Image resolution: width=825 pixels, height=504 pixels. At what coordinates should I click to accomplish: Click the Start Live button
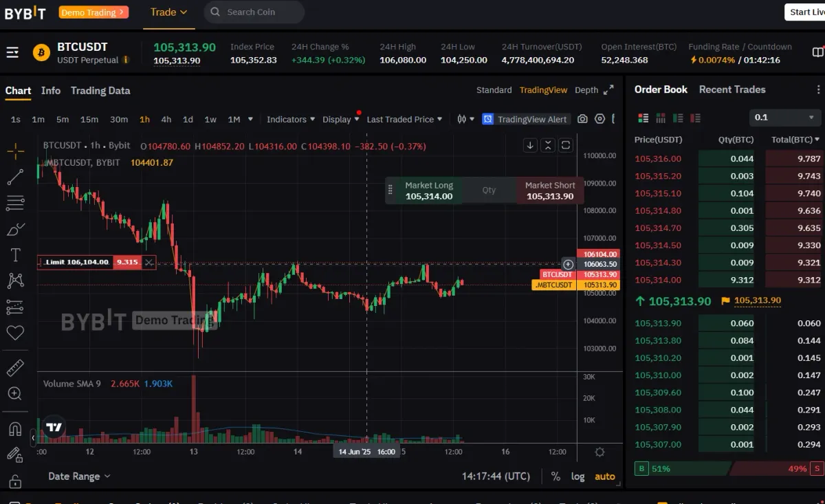pyautogui.click(x=806, y=12)
